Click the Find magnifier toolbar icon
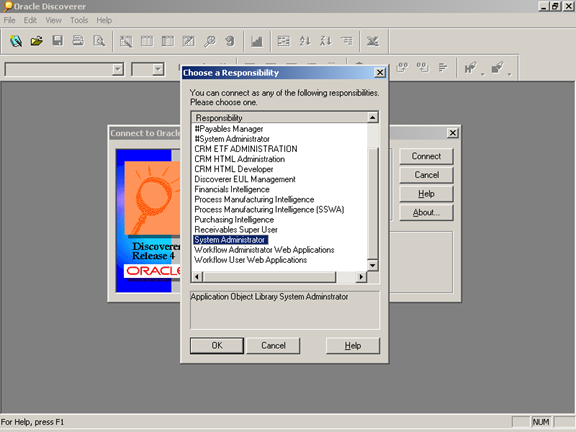 tap(210, 41)
